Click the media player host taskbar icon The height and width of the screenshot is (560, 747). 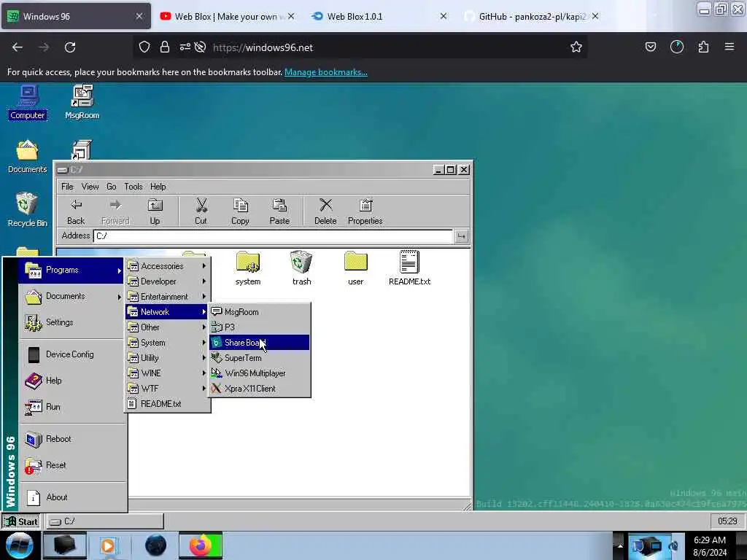click(108, 545)
